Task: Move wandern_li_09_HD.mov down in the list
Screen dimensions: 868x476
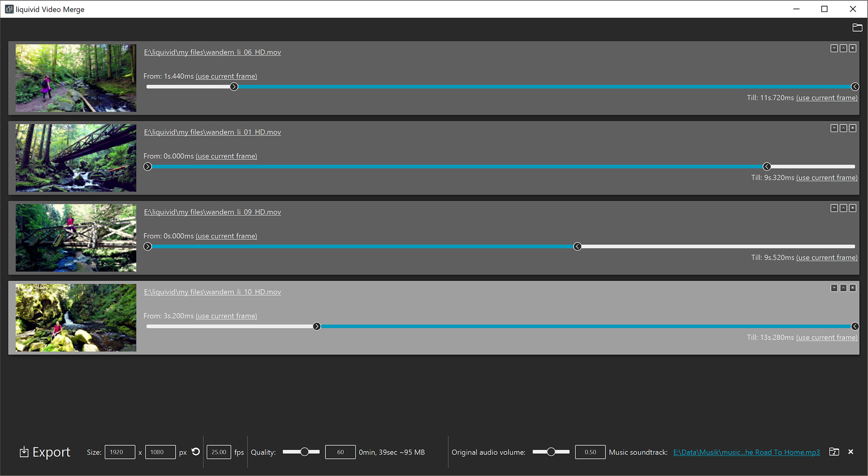Action: point(834,208)
